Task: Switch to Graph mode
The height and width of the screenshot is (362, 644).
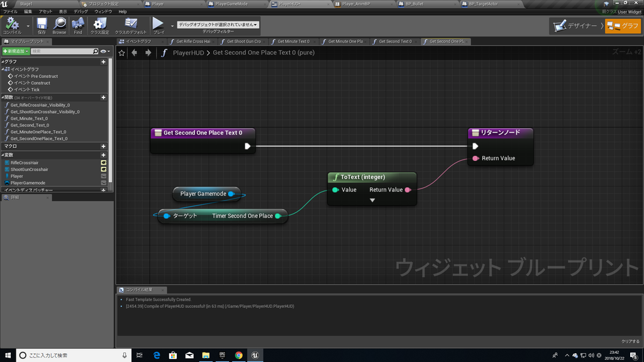Action: point(623,26)
